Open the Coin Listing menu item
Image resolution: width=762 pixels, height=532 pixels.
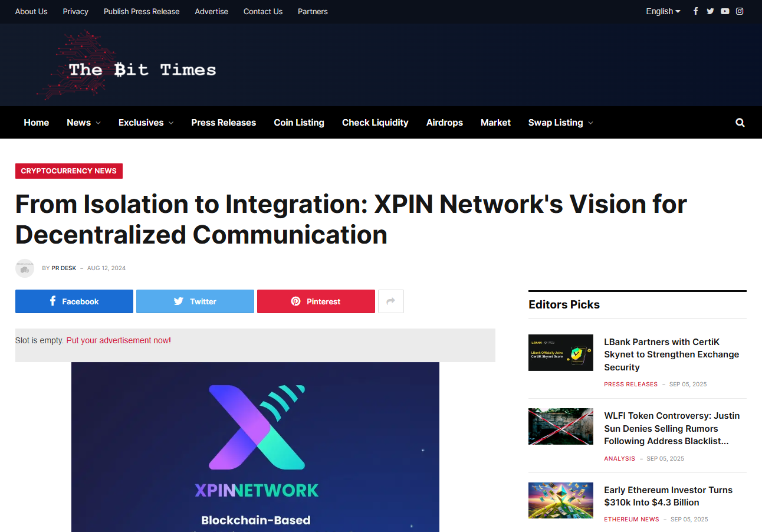[x=299, y=123]
